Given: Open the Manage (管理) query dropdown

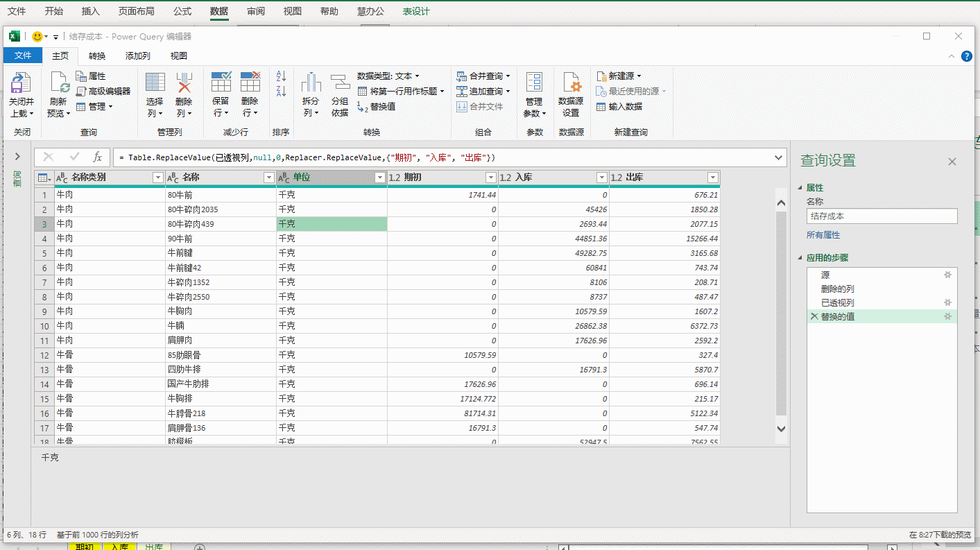Looking at the screenshot, I should [94, 107].
